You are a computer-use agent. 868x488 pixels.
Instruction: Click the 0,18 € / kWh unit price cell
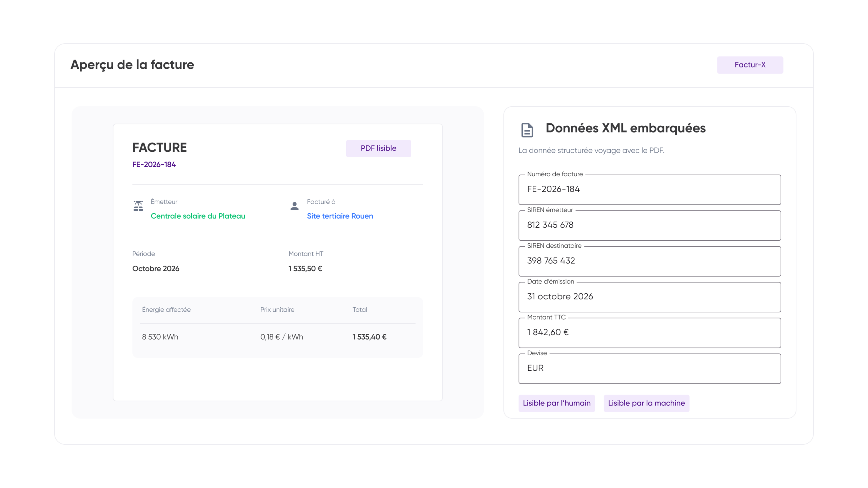[x=281, y=337]
